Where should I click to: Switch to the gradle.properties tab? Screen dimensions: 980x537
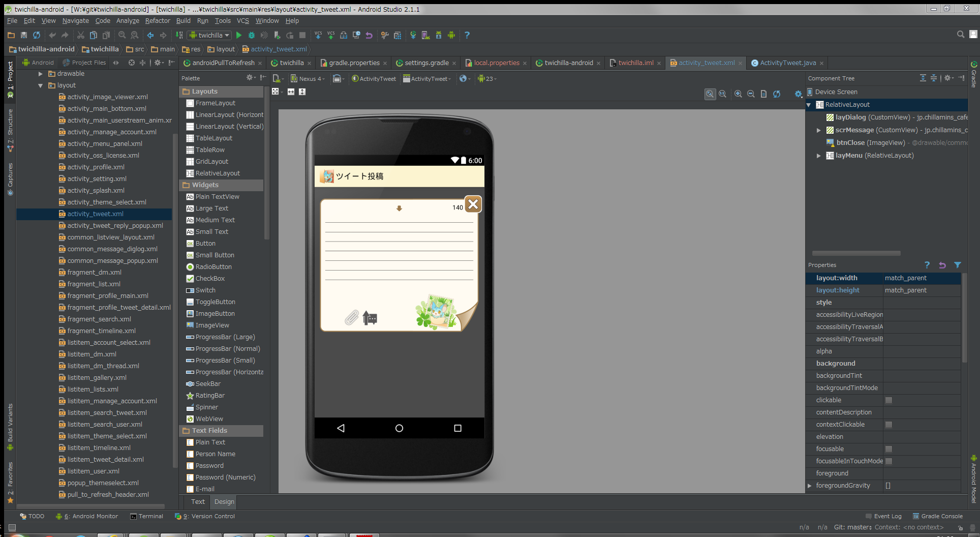tap(354, 63)
